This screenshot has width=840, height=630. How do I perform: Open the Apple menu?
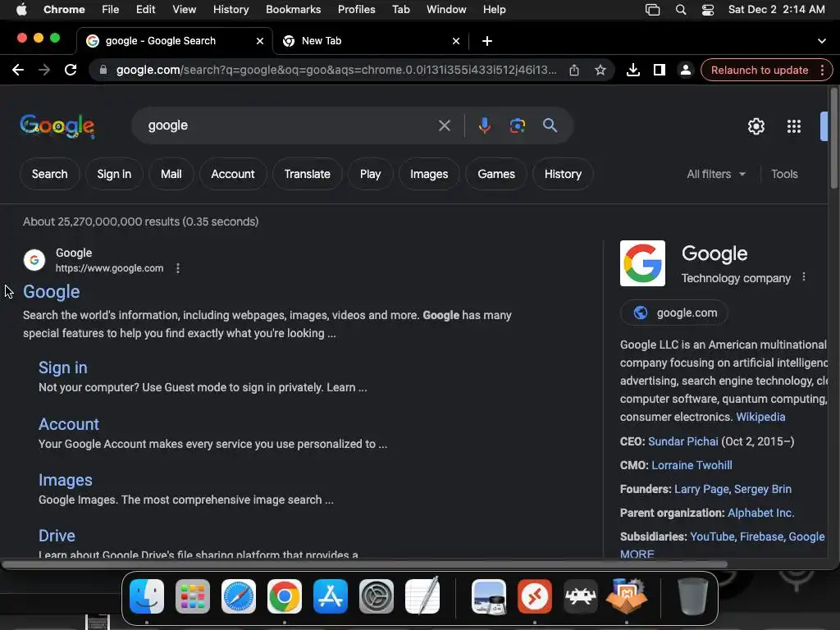(21, 10)
